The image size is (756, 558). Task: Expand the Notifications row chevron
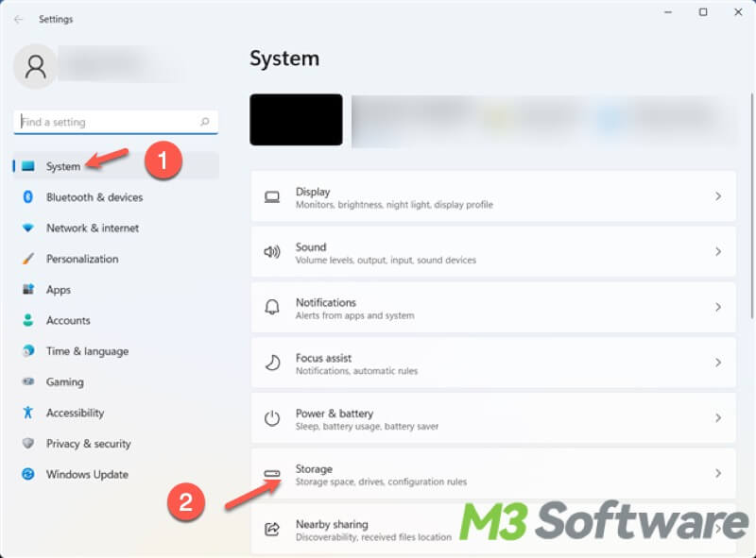click(718, 307)
